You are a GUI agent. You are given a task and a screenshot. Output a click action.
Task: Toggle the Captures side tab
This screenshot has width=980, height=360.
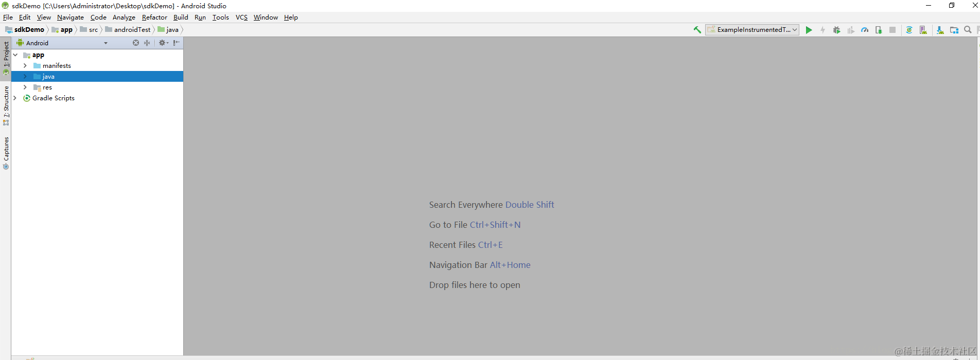[6, 153]
